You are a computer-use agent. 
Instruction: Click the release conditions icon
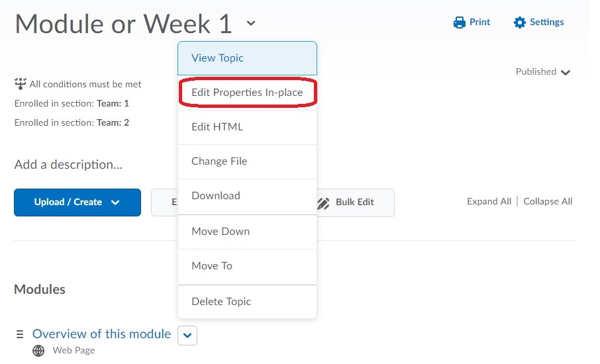20,84
